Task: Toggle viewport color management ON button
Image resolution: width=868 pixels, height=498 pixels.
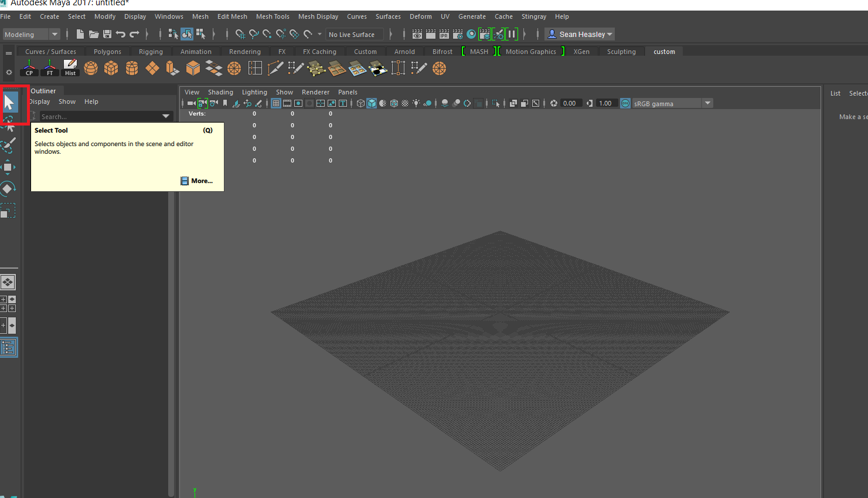Action: coord(625,103)
